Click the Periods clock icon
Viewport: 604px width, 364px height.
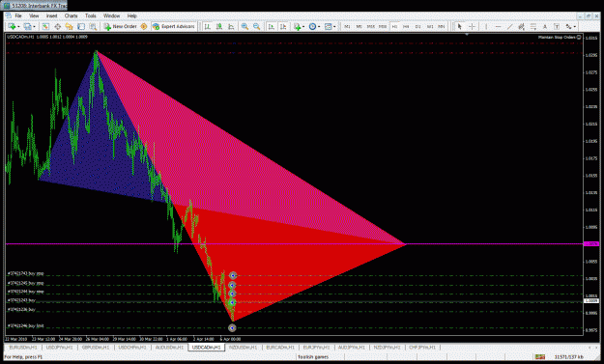[x=312, y=26]
